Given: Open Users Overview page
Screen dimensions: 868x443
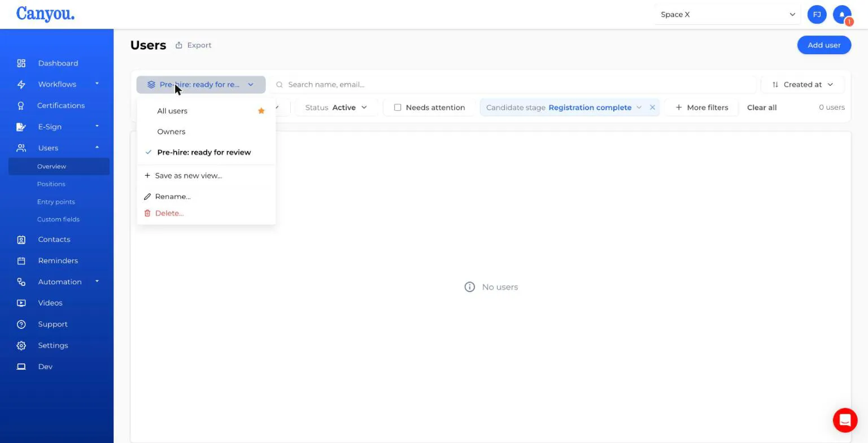Looking at the screenshot, I should pyautogui.click(x=59, y=167).
